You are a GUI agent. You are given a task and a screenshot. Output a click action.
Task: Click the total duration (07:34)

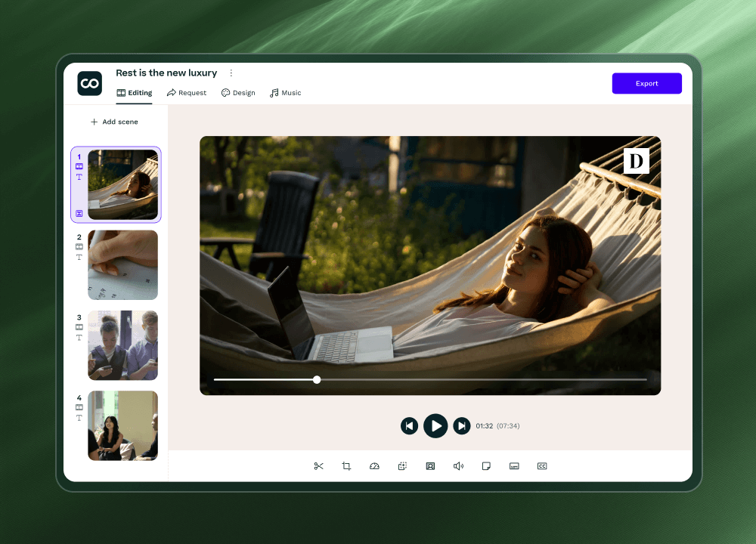[508, 426]
